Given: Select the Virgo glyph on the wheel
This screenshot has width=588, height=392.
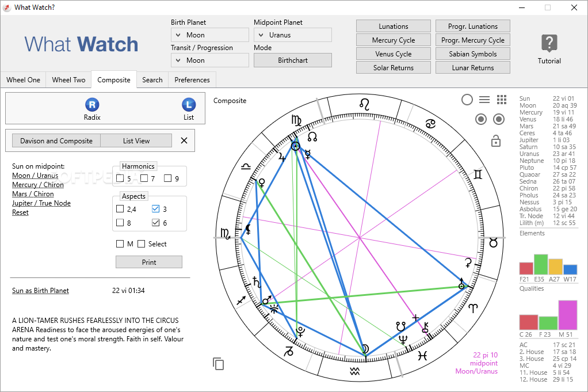Looking at the screenshot, I should 296,120.
